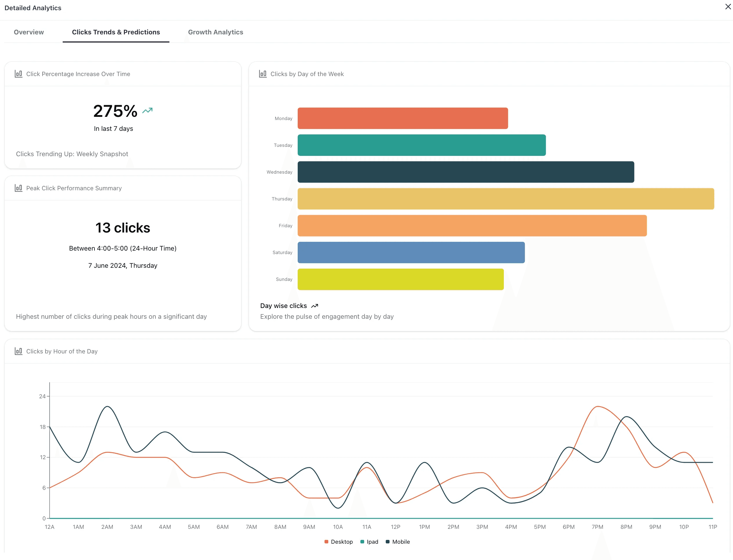Select Clicks Trends & Predictions tab
The width and height of the screenshot is (733, 560).
[x=116, y=32]
